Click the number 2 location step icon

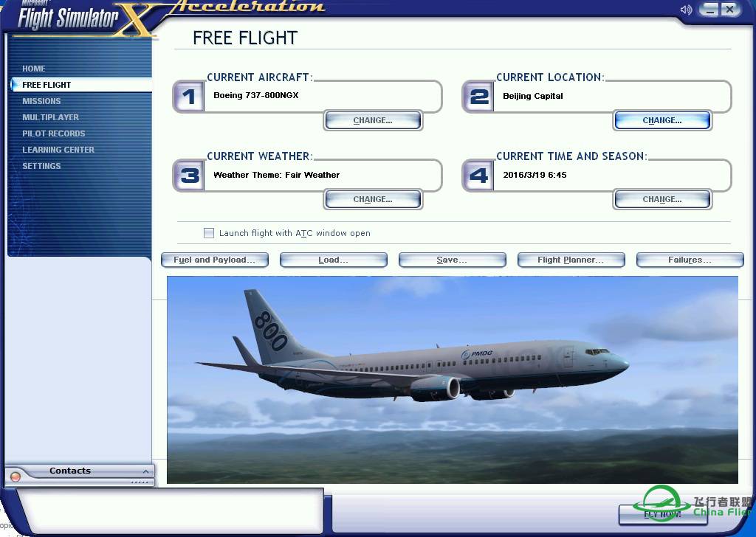478,97
